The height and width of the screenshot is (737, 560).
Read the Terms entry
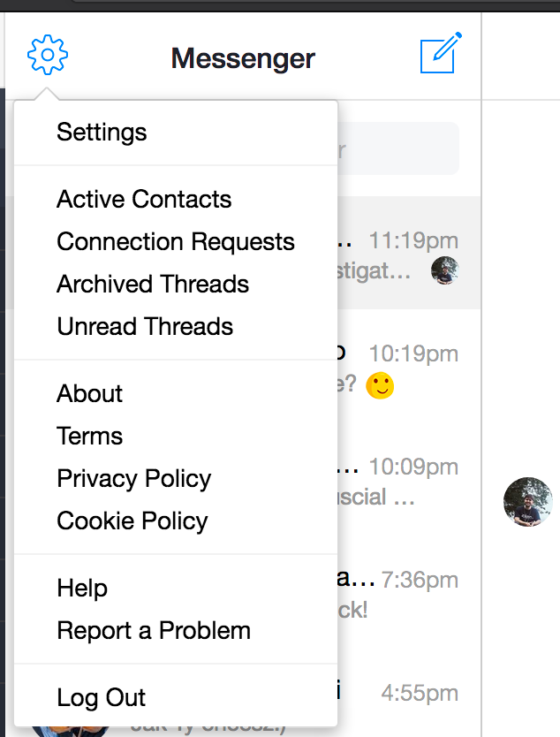[x=89, y=436]
